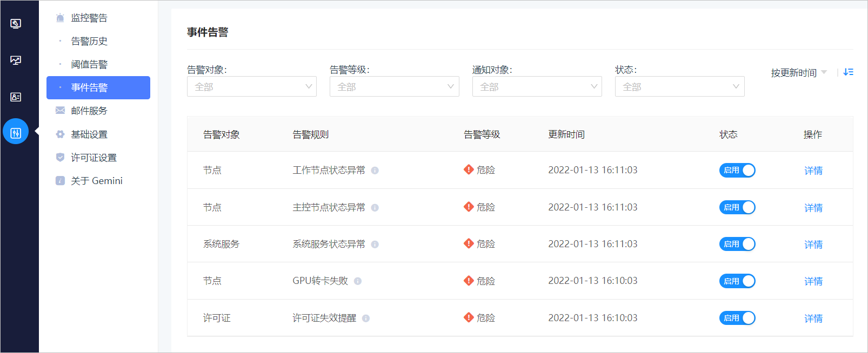Image resolution: width=868 pixels, height=353 pixels.
Task: View 详情 for the GPU转卡失败 alert
Action: tap(813, 281)
